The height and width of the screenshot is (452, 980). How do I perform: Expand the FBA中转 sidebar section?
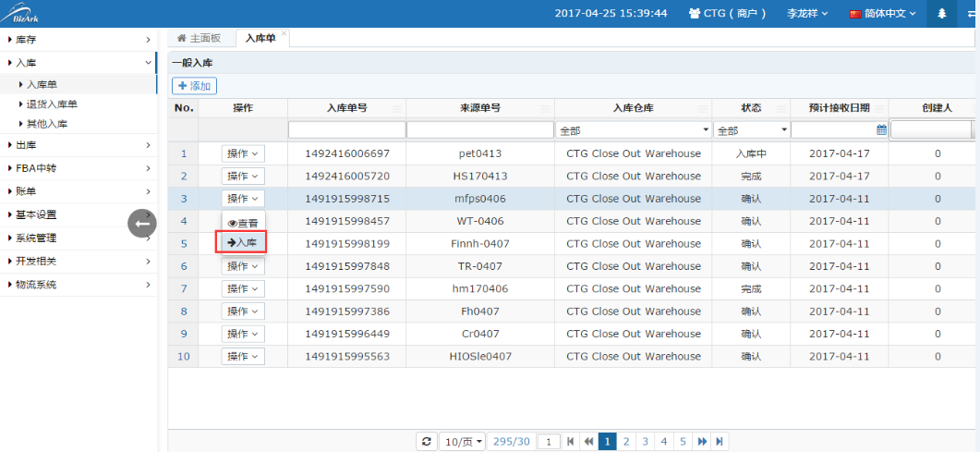pyautogui.click(x=79, y=168)
